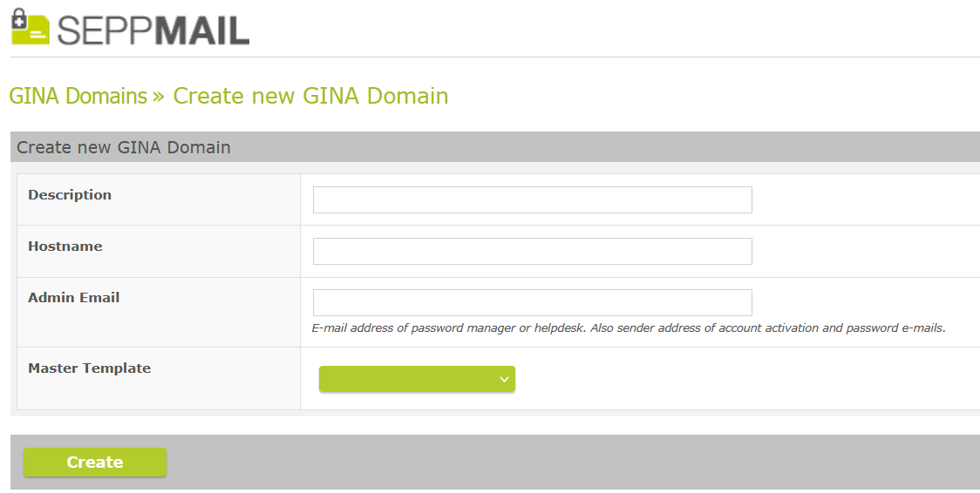Image resolution: width=980 pixels, height=493 pixels.
Task: Click the breadcrumb separator arrows
Action: pyautogui.click(x=159, y=96)
